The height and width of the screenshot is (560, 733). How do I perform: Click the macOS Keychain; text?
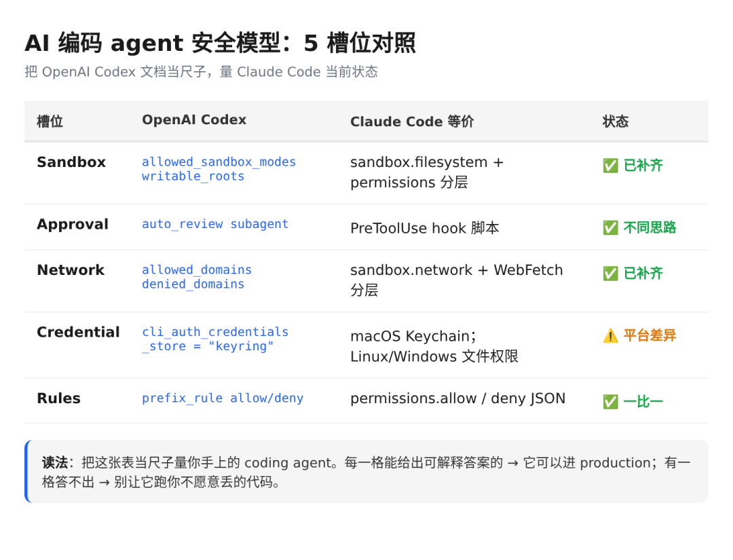click(413, 337)
